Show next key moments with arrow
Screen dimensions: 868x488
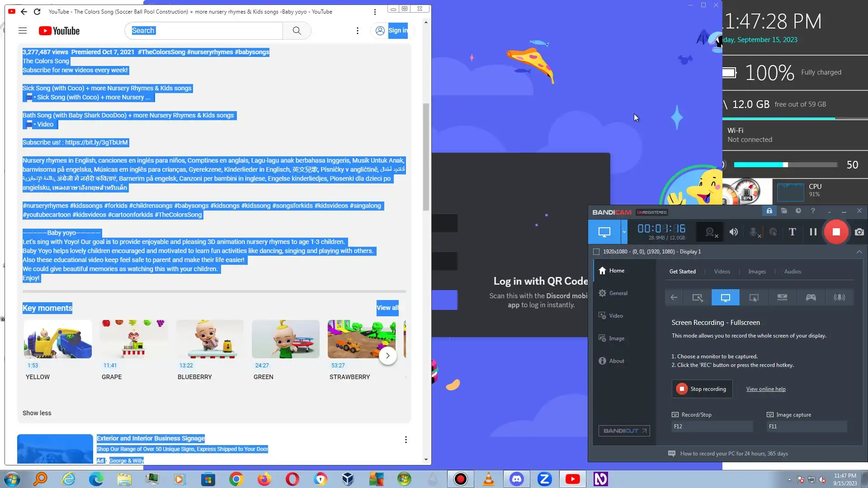click(x=387, y=356)
